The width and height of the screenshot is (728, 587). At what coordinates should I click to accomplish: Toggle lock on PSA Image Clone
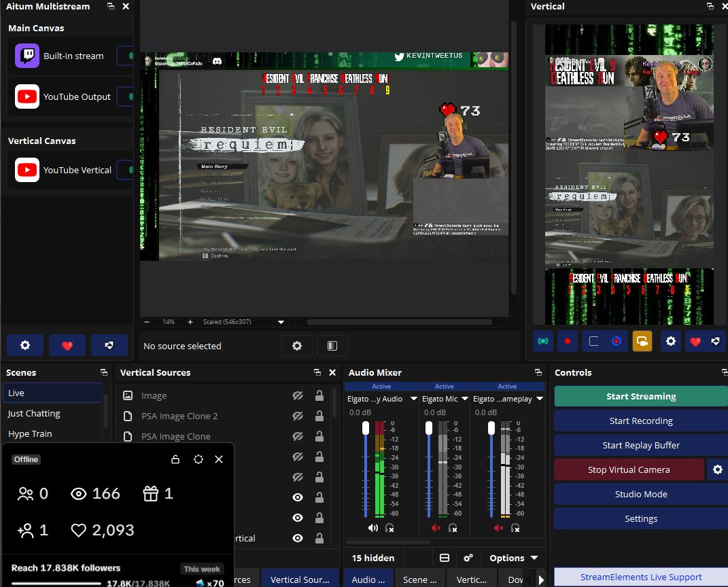[x=319, y=436]
